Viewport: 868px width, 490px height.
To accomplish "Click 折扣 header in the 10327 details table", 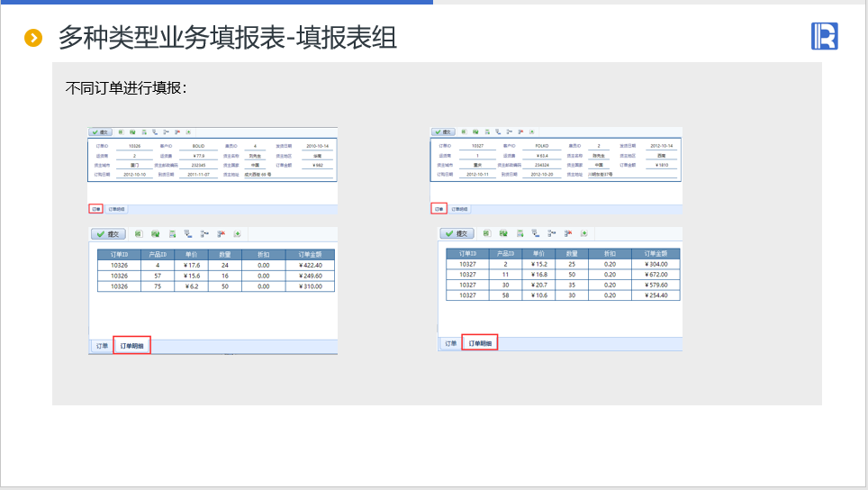I will tap(610, 254).
